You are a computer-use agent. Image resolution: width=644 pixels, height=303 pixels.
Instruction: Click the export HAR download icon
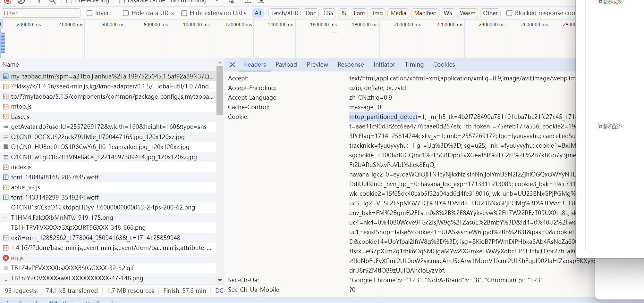[x=261, y=1]
